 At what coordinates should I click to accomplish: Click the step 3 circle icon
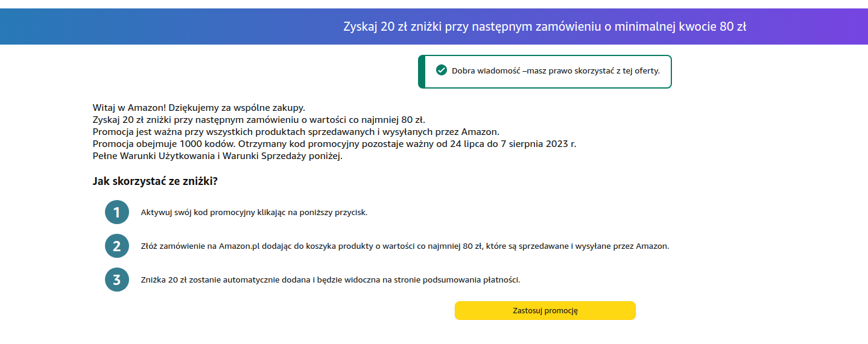click(117, 280)
